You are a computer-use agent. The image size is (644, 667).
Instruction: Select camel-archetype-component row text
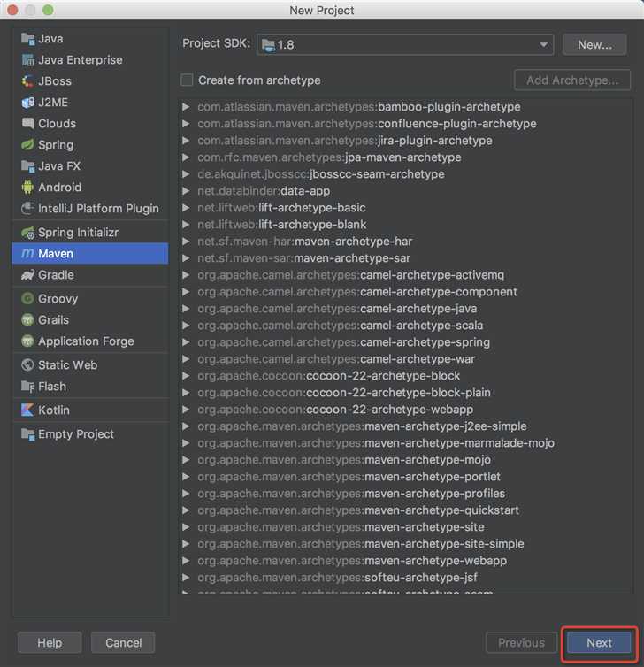click(356, 292)
